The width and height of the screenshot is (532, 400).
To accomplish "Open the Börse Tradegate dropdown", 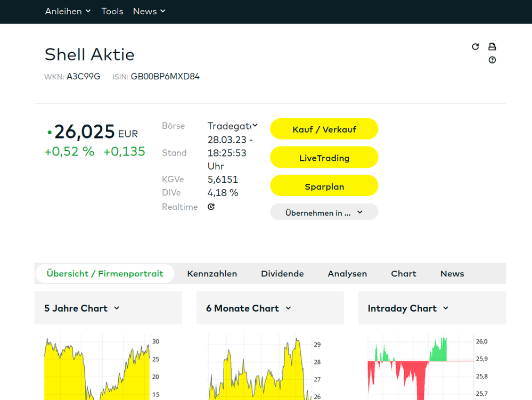I will coord(232,126).
